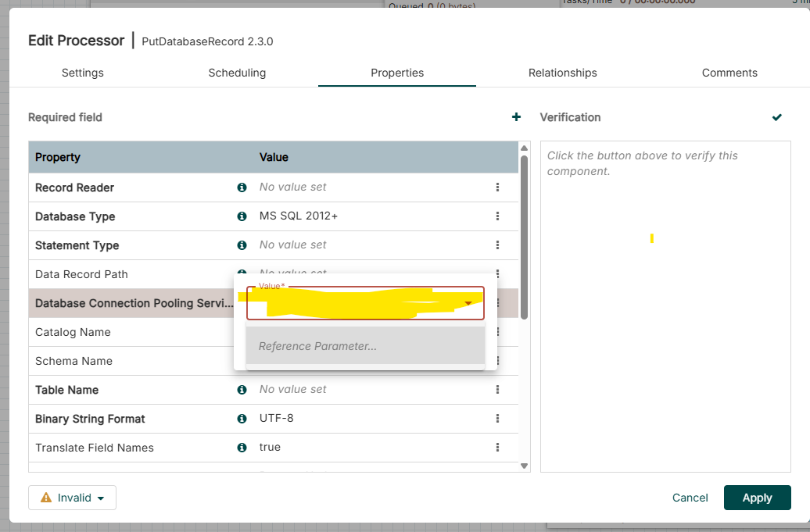Click the Apply button

click(757, 497)
